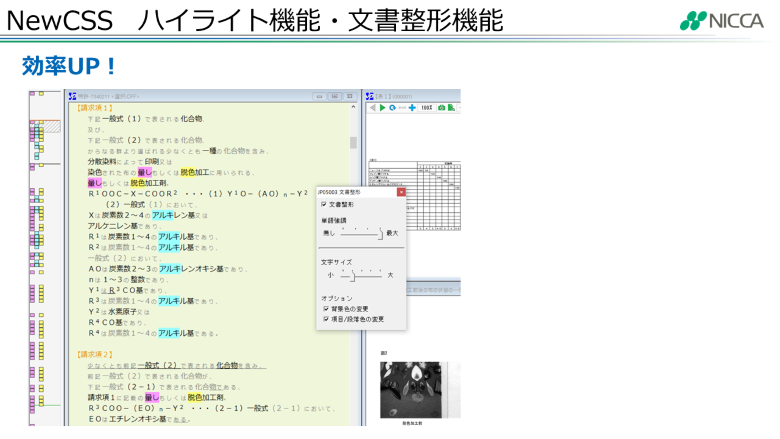Viewport: 780px width, 439px height.
Task: Click the table thumbnail in image viewer
Action: tap(414, 195)
